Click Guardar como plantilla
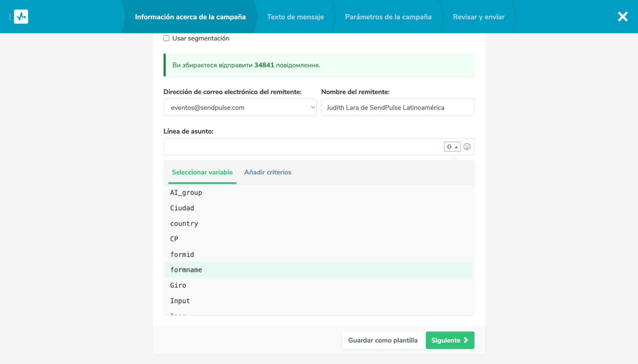Screen dimensions: 638x364 382,340
